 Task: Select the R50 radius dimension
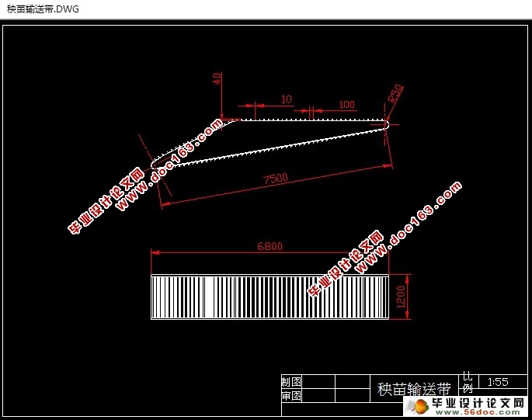tap(395, 94)
